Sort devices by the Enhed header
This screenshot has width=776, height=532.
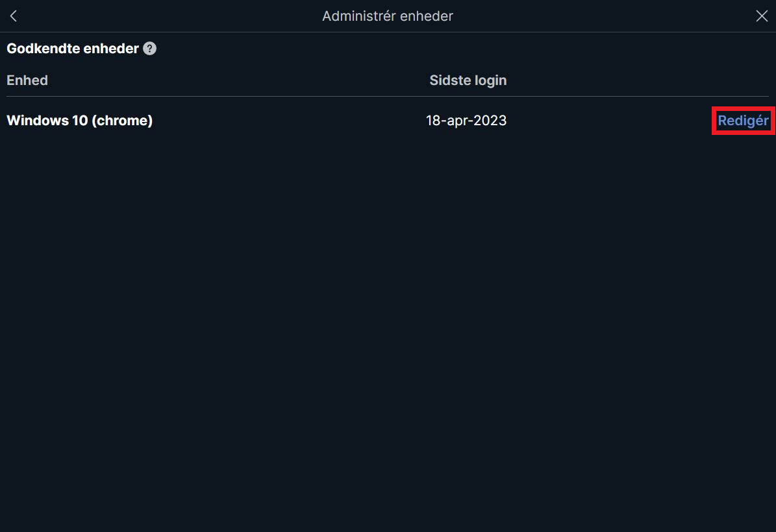click(27, 80)
